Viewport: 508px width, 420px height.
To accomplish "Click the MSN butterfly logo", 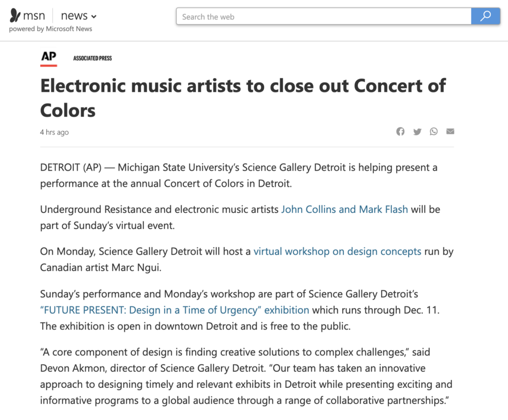I will 15,15.
